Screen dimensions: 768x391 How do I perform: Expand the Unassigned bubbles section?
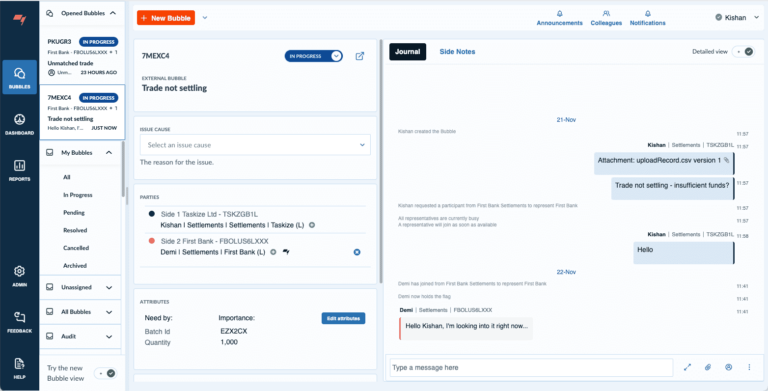pyautogui.click(x=80, y=288)
